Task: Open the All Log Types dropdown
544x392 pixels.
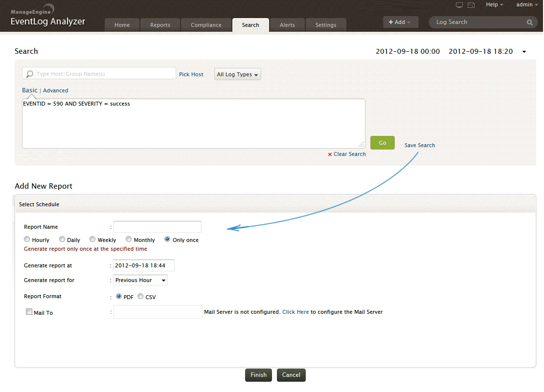Action: click(x=238, y=74)
